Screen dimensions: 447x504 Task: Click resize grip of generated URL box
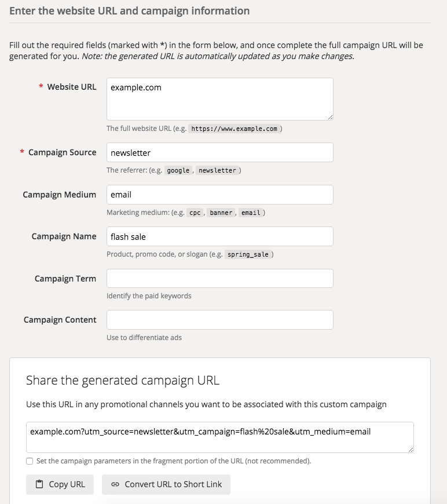pyautogui.click(x=411, y=450)
